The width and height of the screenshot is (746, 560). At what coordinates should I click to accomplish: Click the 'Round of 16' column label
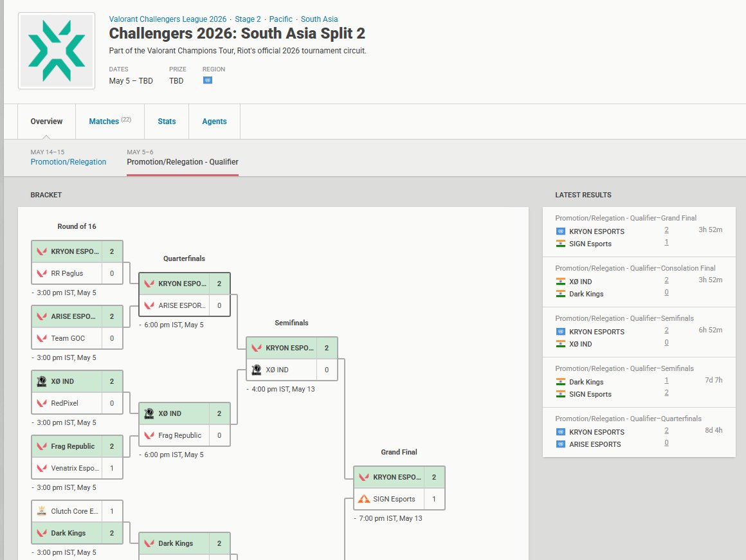pyautogui.click(x=77, y=226)
